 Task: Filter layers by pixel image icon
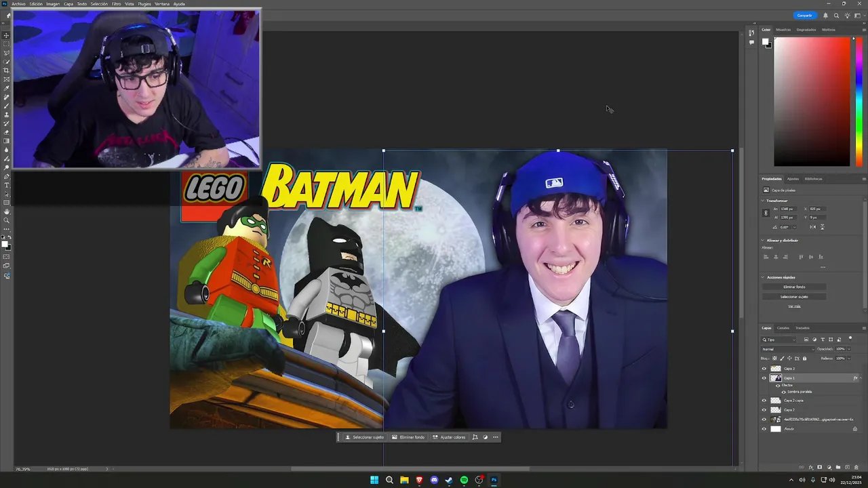pos(806,340)
